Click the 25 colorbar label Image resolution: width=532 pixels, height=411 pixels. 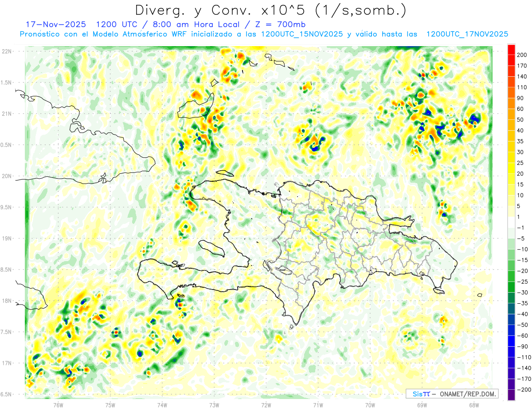pos(521,163)
